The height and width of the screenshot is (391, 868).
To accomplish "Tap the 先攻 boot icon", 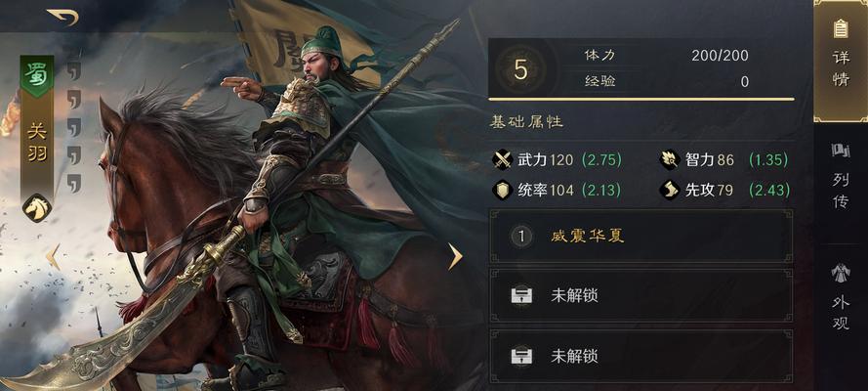I will pyautogui.click(x=670, y=191).
